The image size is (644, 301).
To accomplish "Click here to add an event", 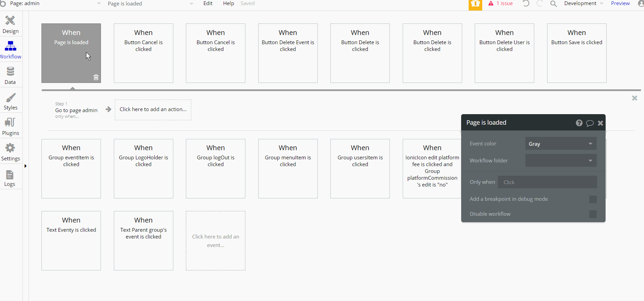I will pyautogui.click(x=215, y=241).
